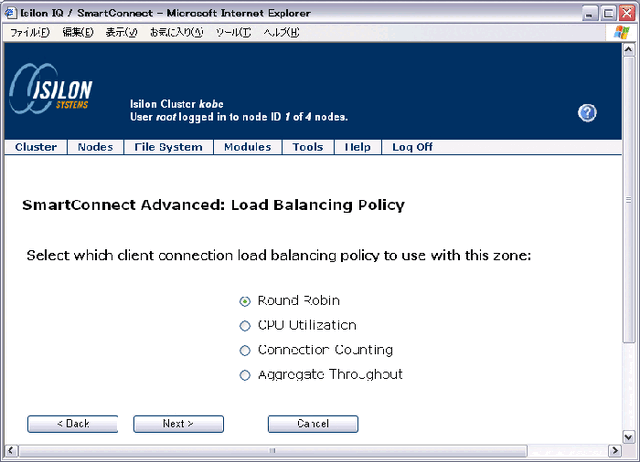Select Connection Counting load balancing

click(x=244, y=350)
